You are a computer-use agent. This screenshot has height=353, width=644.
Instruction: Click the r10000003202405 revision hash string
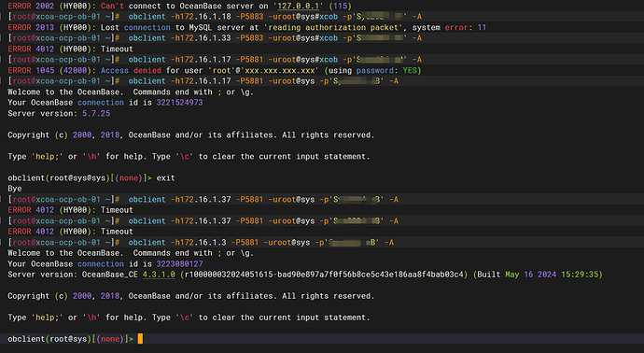(x=324, y=275)
